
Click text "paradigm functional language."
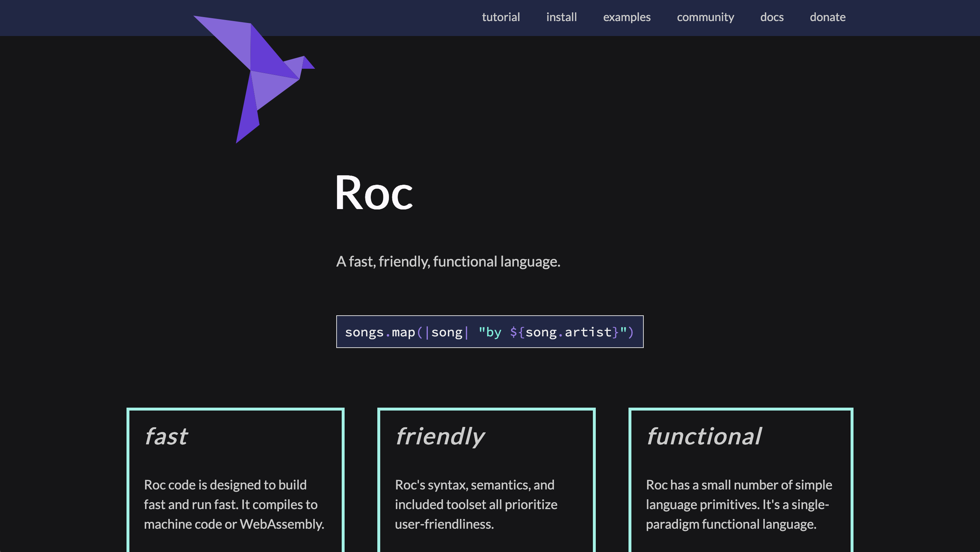click(731, 524)
